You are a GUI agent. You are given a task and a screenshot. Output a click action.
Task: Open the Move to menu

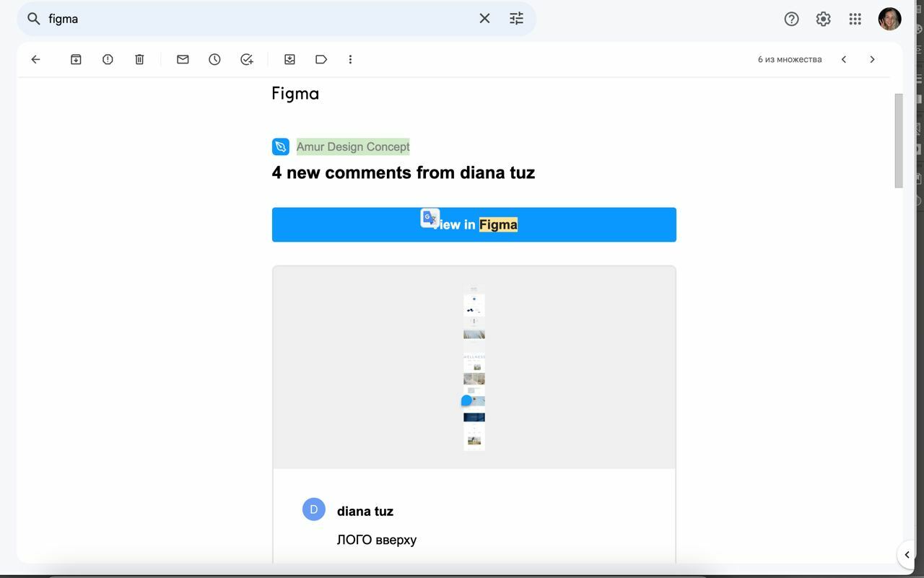point(289,59)
